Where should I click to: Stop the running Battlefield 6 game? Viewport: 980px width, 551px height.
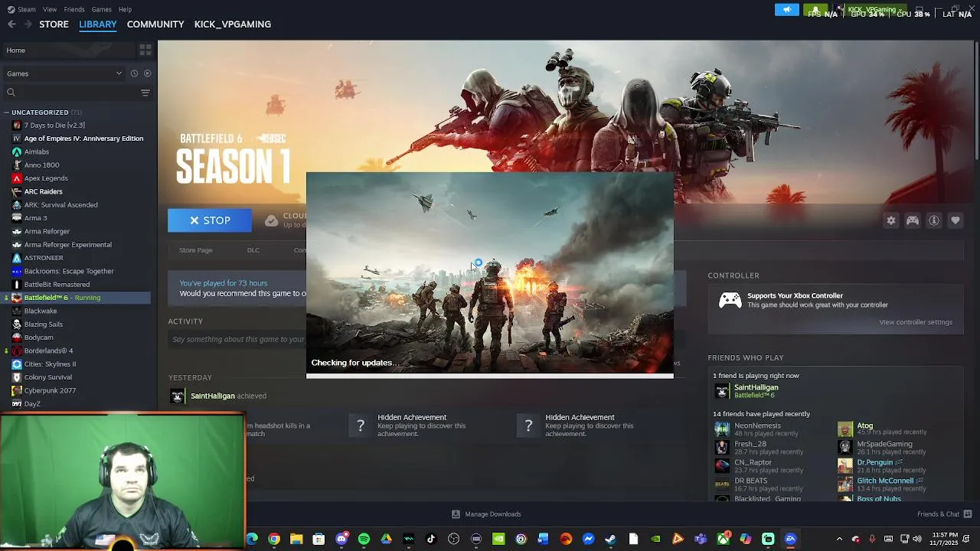(210, 220)
